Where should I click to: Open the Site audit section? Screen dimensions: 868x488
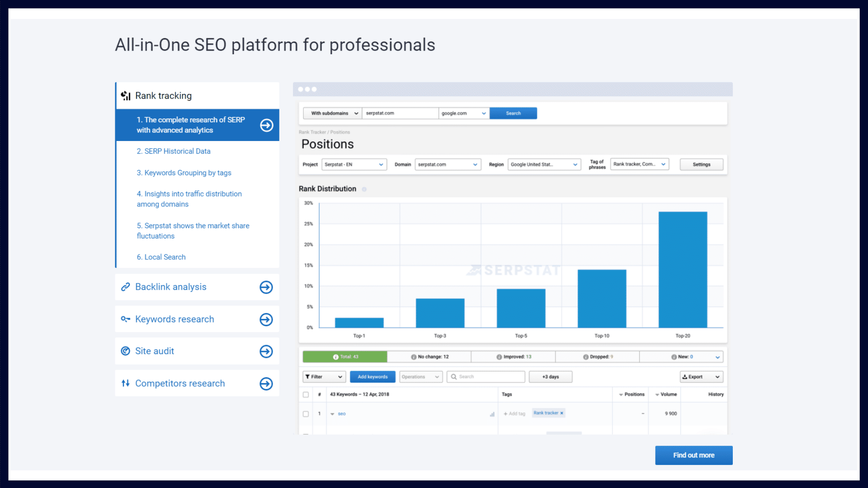197,352
